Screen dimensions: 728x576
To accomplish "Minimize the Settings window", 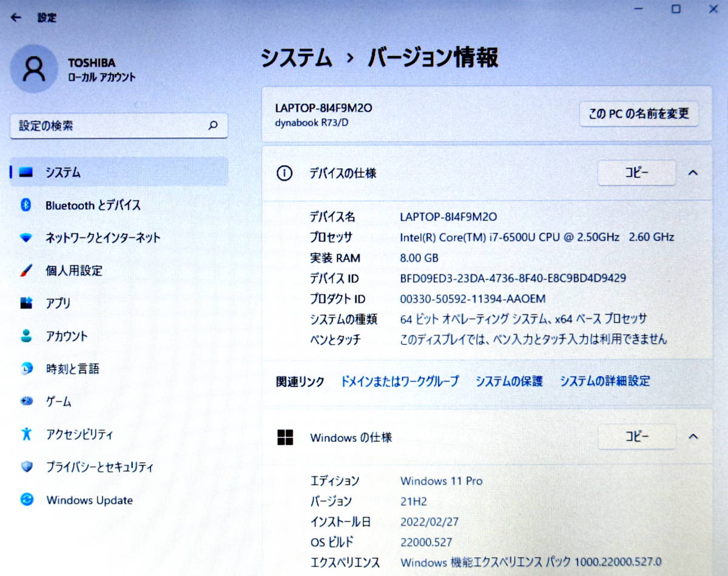I will [638, 8].
